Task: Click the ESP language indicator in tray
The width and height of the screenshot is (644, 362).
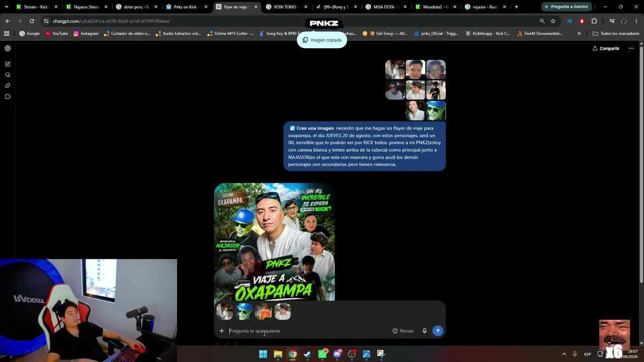Action: click(x=587, y=354)
